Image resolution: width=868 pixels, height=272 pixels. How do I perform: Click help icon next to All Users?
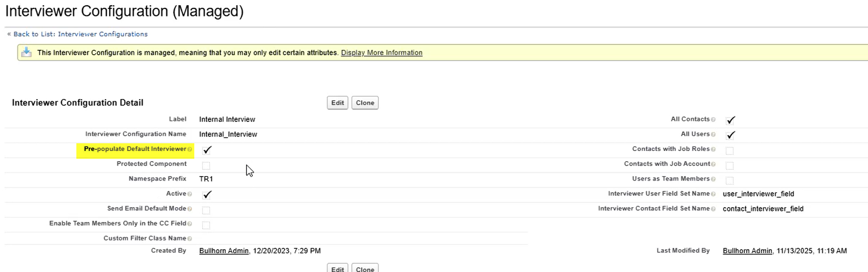click(x=713, y=135)
